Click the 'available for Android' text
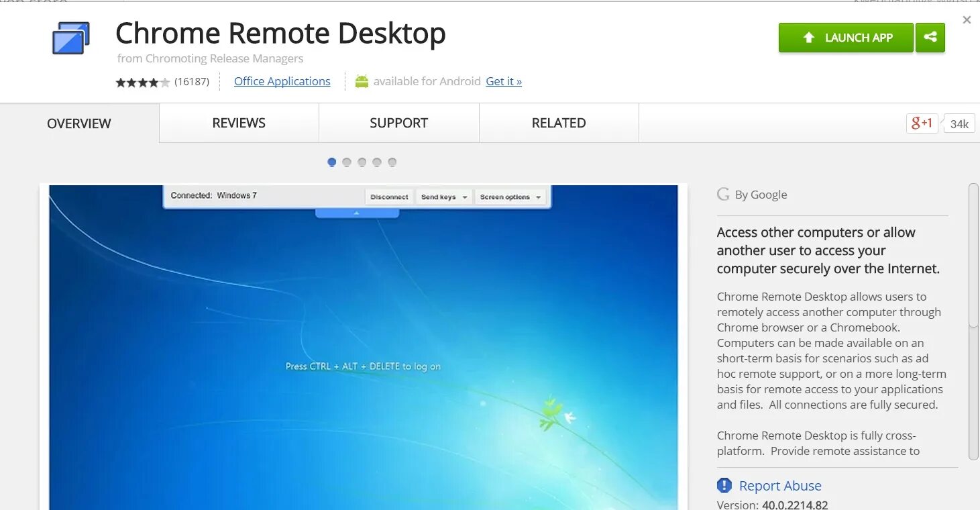Viewport: 980px width, 510px height. point(427,81)
